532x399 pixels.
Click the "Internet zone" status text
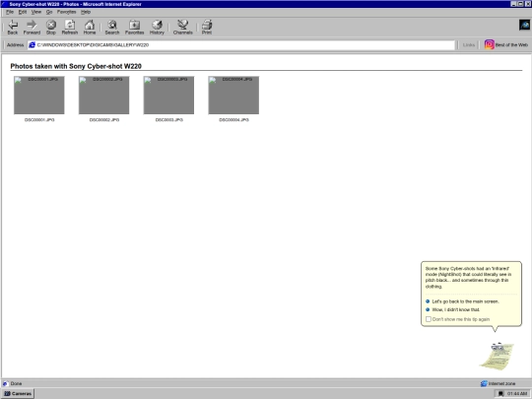[501, 383]
